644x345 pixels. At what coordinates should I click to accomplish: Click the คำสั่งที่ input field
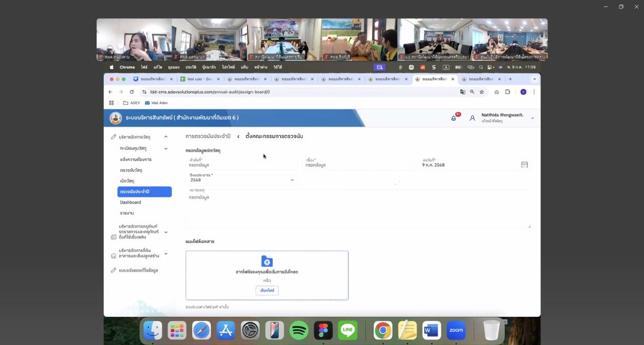[242, 165]
